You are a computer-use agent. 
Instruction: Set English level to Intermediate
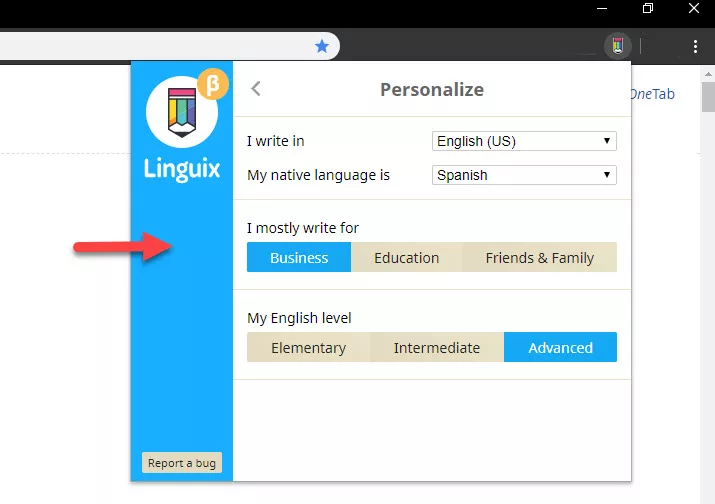point(436,348)
